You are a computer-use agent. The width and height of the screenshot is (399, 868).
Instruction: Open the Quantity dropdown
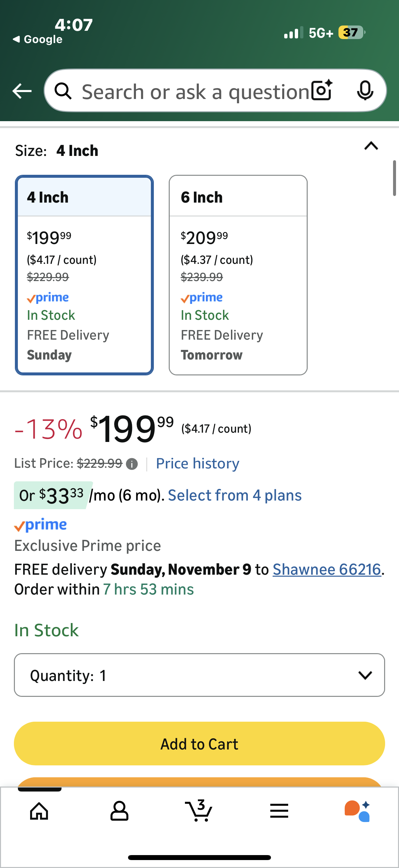point(199,675)
